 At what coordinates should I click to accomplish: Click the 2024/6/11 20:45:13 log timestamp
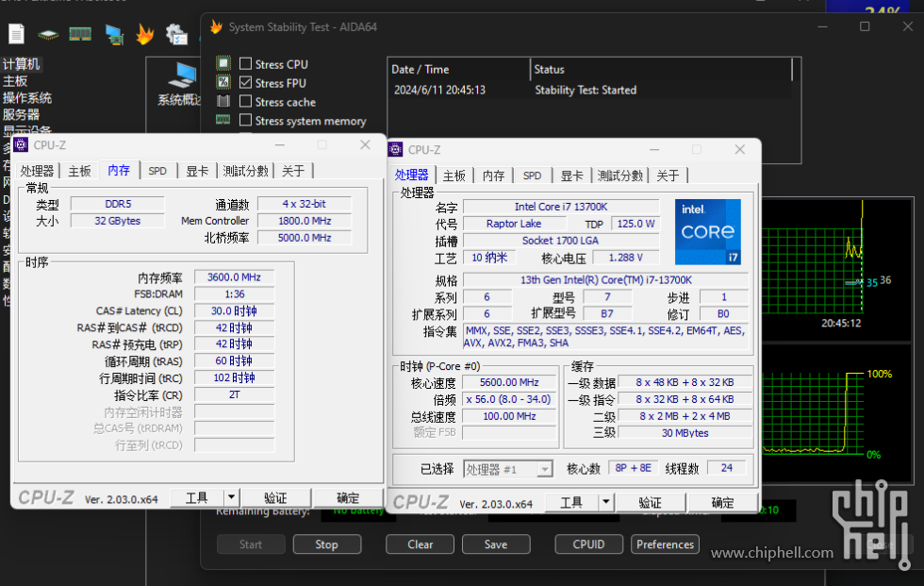(439, 90)
